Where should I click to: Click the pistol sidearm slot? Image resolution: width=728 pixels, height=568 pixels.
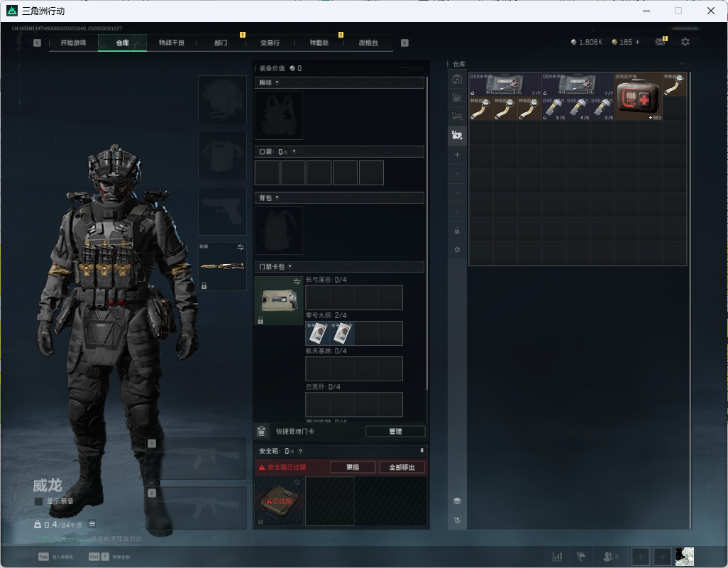222,212
